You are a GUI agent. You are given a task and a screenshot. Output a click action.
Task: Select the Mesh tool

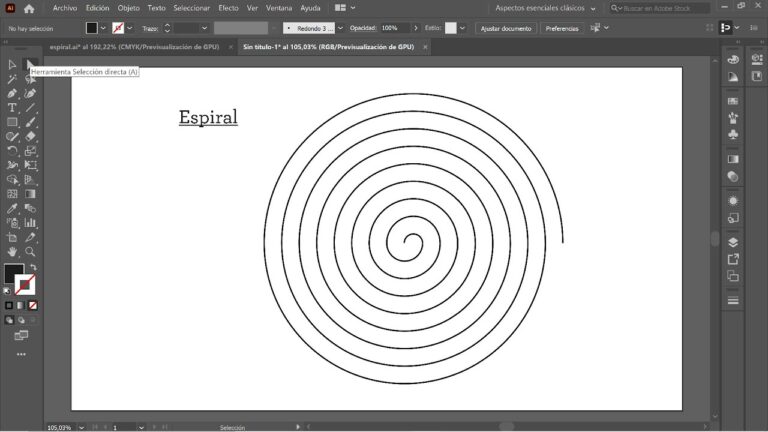12,194
